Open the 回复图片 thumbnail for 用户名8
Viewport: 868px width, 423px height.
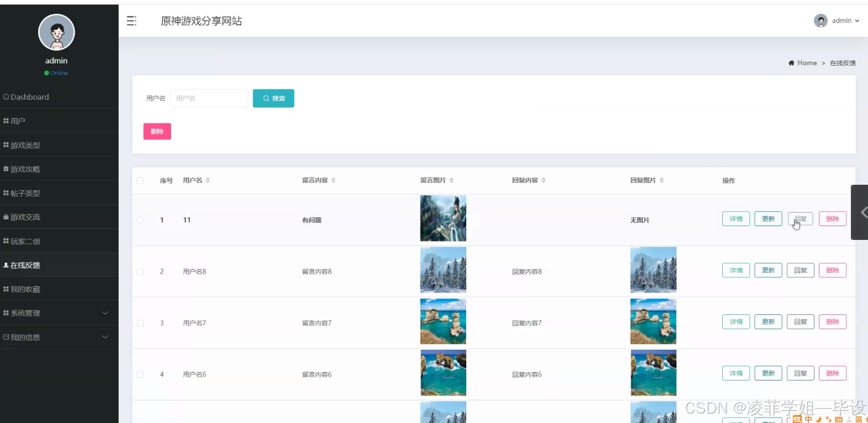(653, 270)
